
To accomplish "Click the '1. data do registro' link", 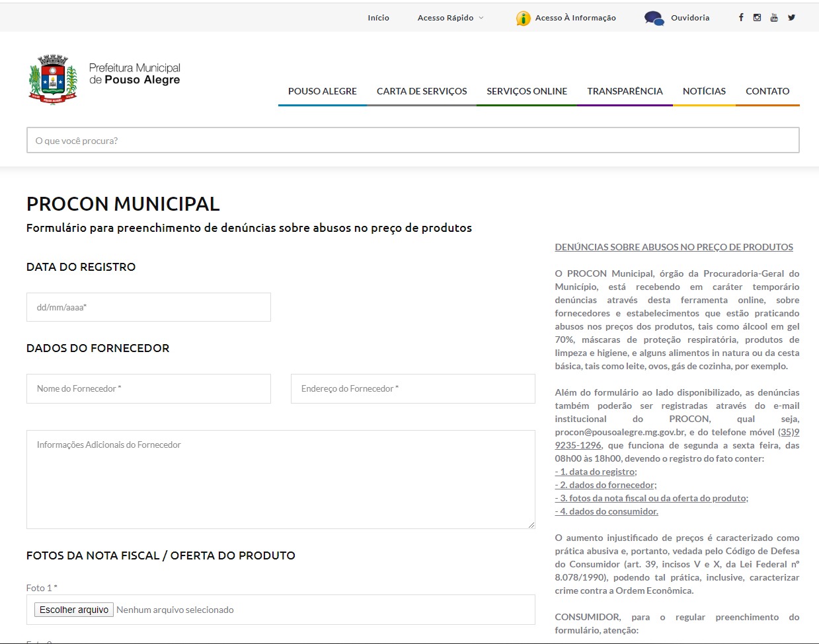I will (x=596, y=472).
